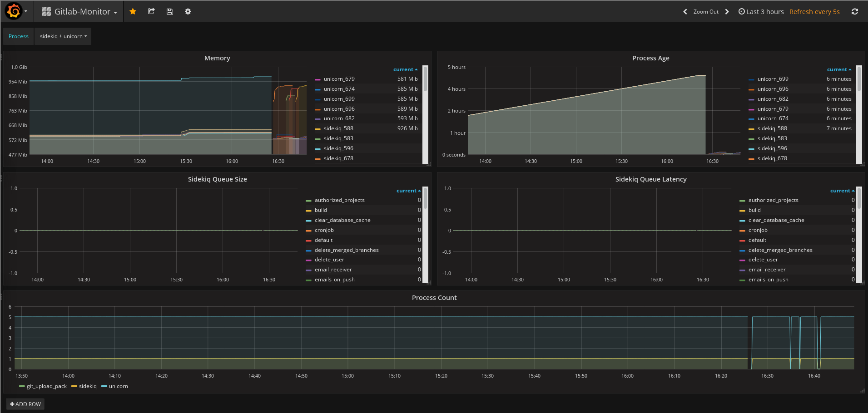868x413 pixels.
Task: Shift time range back with left chevron
Action: click(685, 12)
